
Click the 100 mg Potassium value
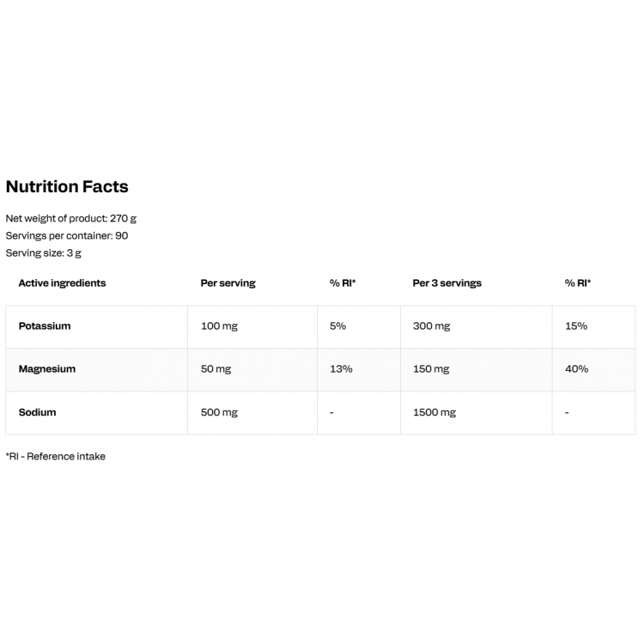pyautogui.click(x=219, y=326)
